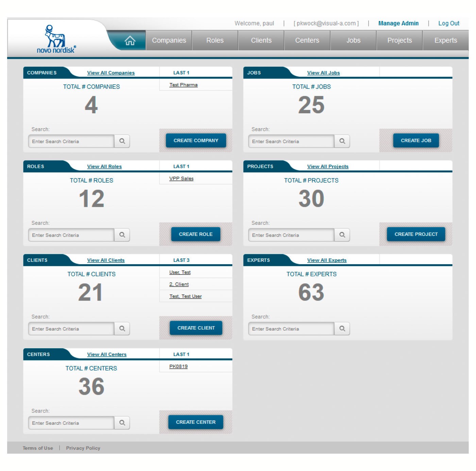Image resolution: width=476 pixels, height=471 pixels.
Task: Click Log Out
Action: (449, 23)
